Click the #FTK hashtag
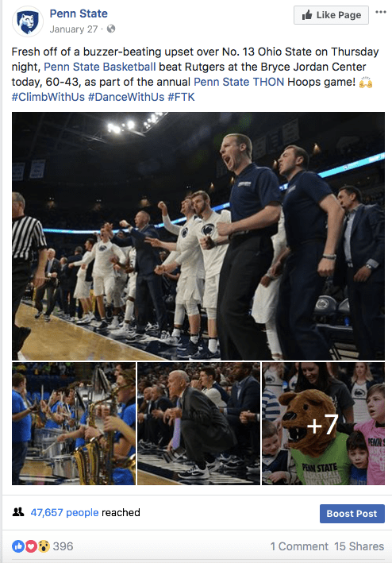This screenshot has width=392, height=563. point(181,97)
